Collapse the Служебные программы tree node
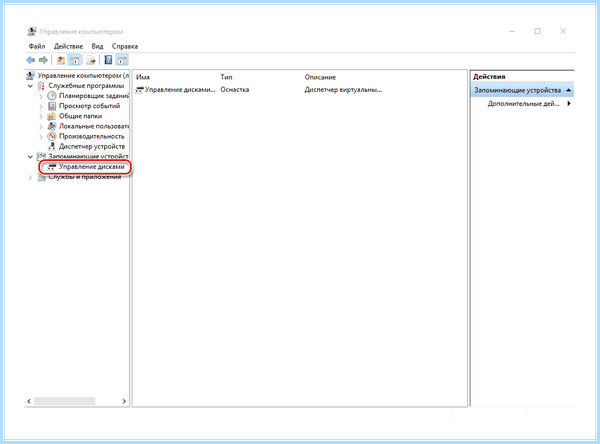600x444 pixels. point(30,86)
